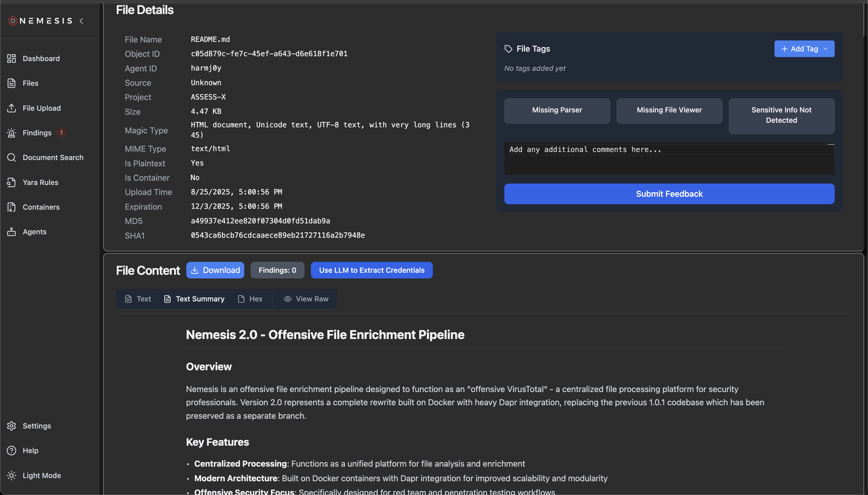Switch to the Text tab
The width and height of the screenshot is (868, 495).
coord(138,299)
